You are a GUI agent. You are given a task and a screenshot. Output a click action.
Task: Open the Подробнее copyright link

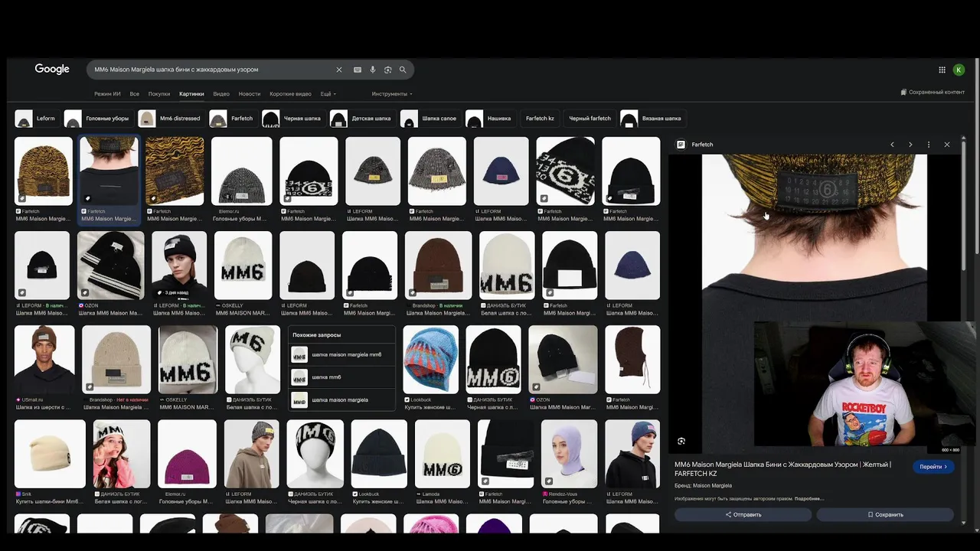(808, 499)
